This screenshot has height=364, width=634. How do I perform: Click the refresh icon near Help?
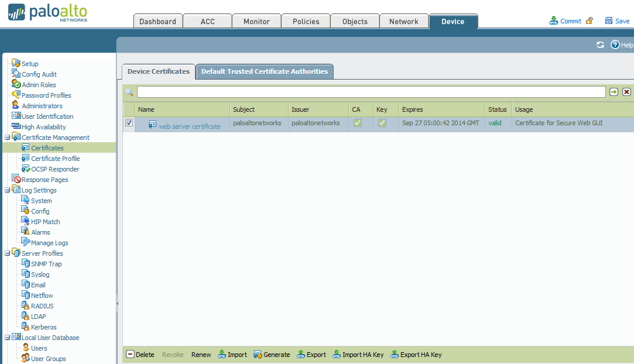(x=600, y=45)
